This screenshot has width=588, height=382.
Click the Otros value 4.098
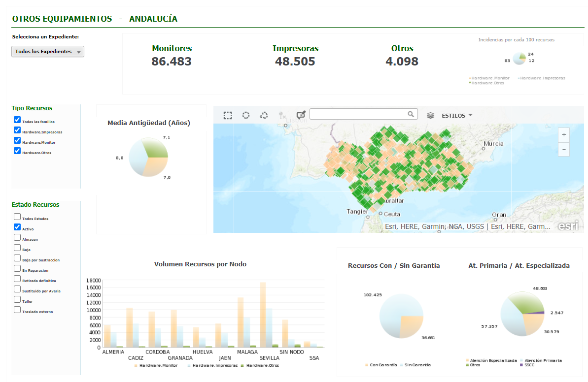point(402,62)
